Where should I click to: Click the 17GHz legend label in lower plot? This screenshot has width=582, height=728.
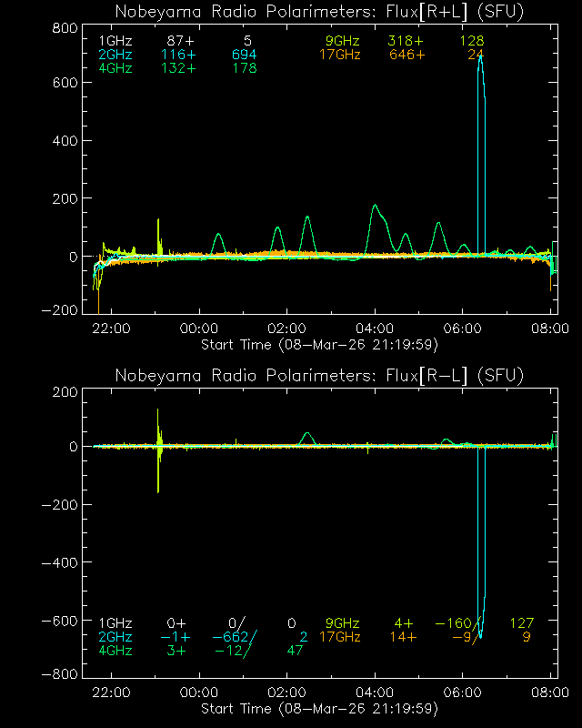pyautogui.click(x=339, y=637)
